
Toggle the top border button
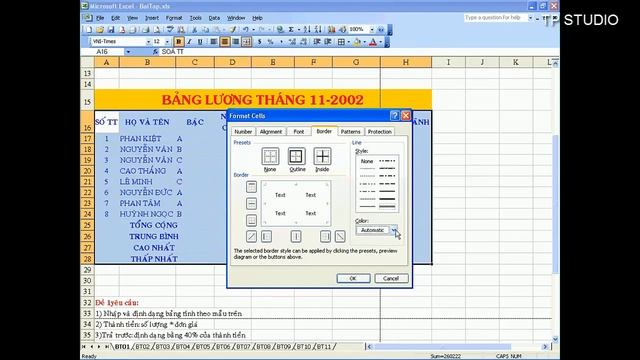click(x=251, y=187)
